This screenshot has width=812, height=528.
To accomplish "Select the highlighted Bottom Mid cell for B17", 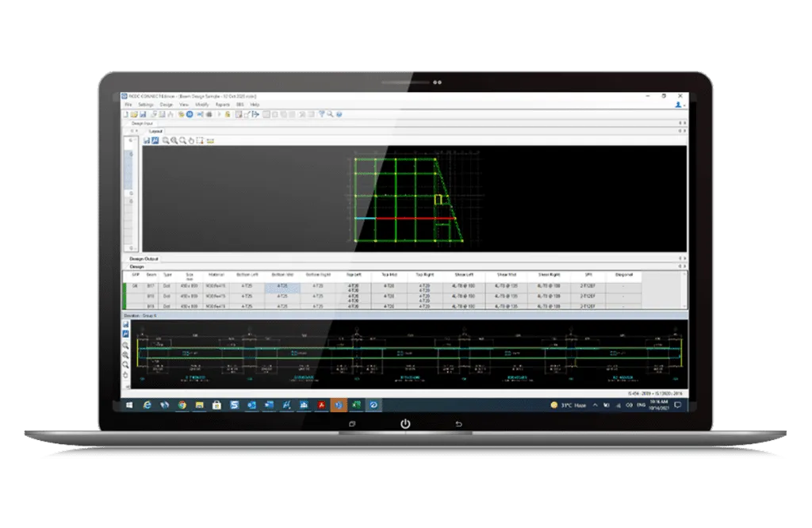I will tap(281, 285).
